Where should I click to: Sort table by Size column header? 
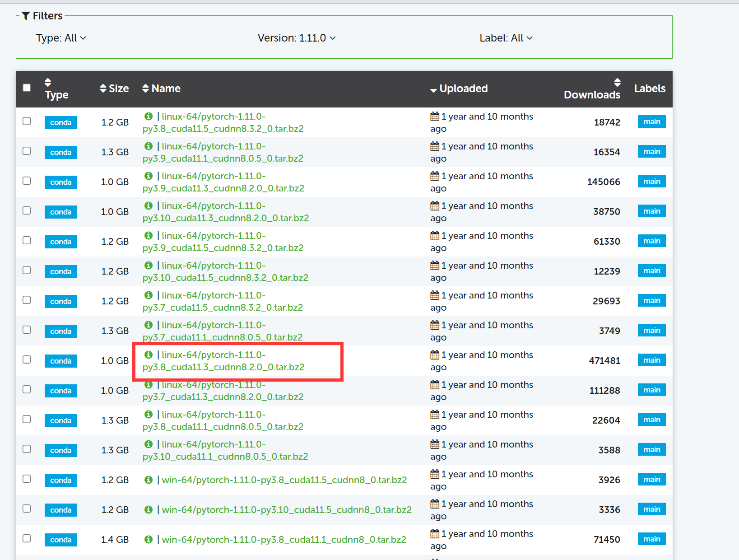click(x=119, y=89)
